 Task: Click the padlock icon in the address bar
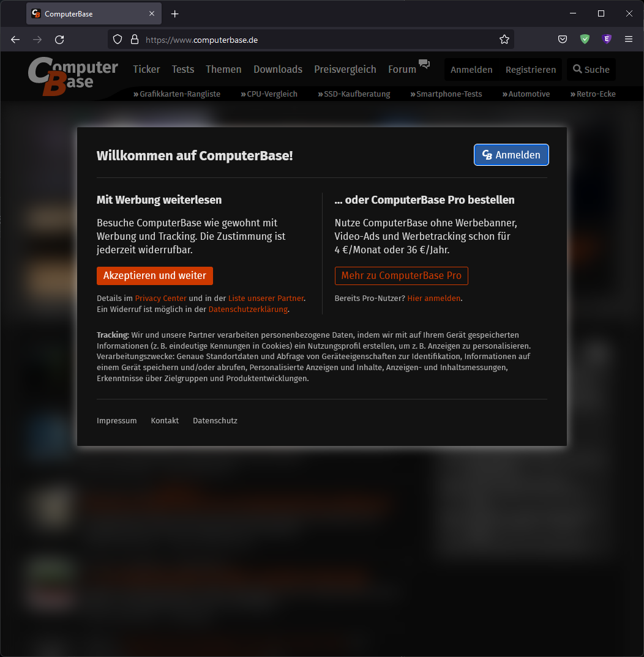[x=134, y=39]
